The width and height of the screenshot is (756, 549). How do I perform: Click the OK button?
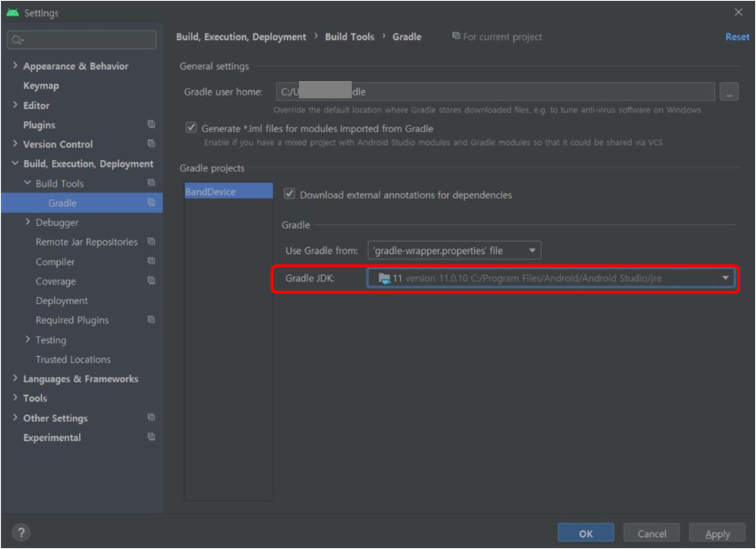tap(586, 533)
